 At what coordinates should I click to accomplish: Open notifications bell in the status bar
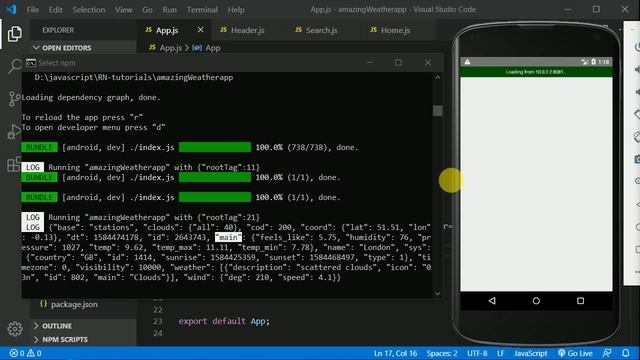(x=626, y=353)
